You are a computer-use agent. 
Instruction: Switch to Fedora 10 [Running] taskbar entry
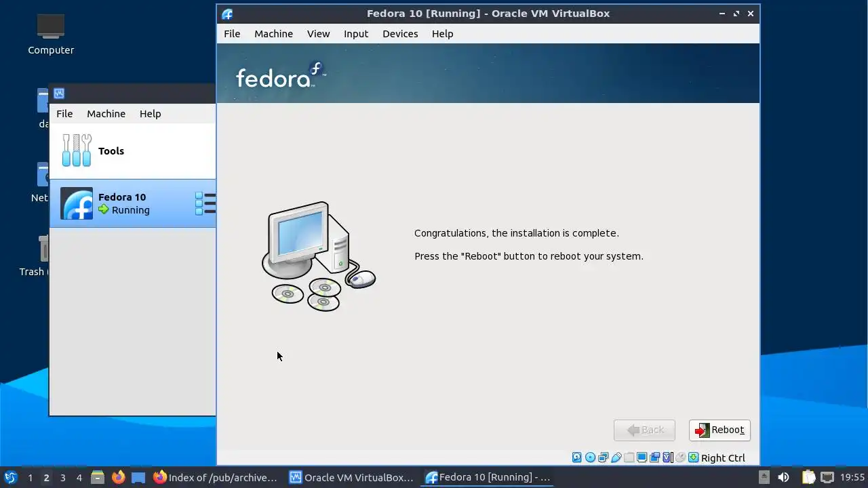(x=488, y=477)
